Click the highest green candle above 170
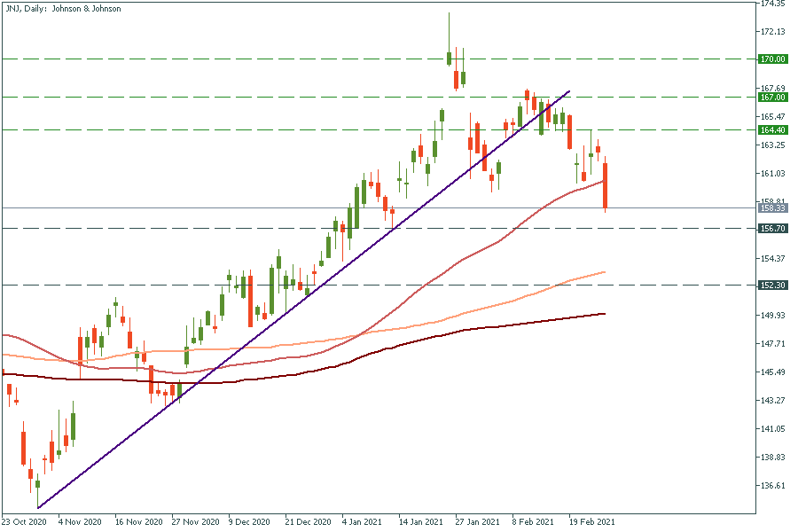This screenshot has height=532, width=798. pos(449,58)
